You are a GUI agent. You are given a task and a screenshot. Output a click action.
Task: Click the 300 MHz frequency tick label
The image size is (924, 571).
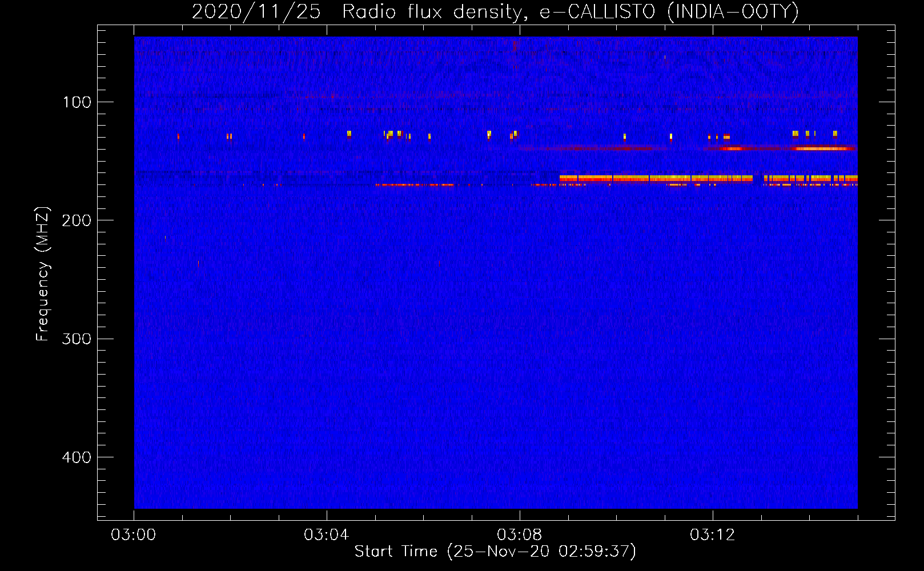coord(77,339)
